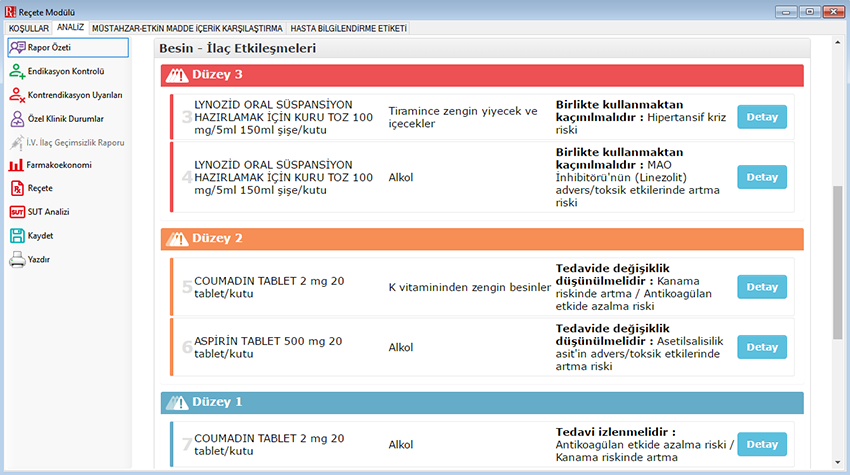Click Detay for Lynozid alcohol interaction

point(761,177)
